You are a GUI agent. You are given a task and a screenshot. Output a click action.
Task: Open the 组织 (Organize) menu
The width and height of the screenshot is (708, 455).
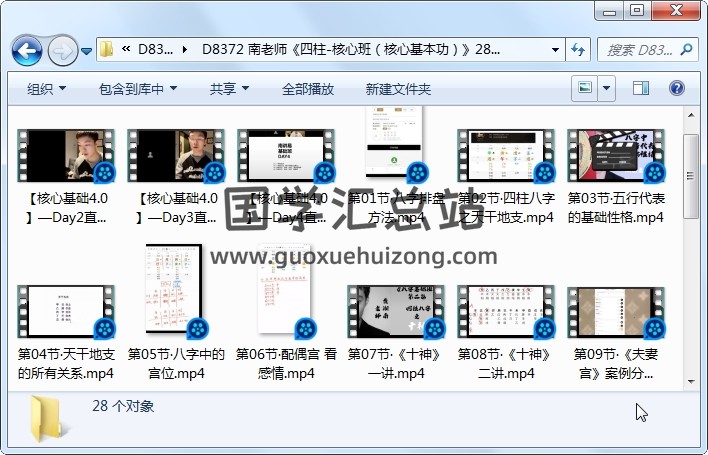click(x=46, y=89)
